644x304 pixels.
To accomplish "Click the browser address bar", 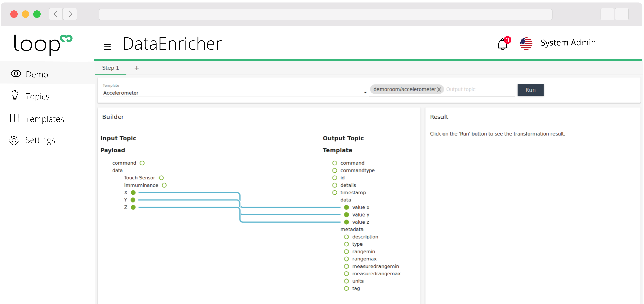I will 326,15.
